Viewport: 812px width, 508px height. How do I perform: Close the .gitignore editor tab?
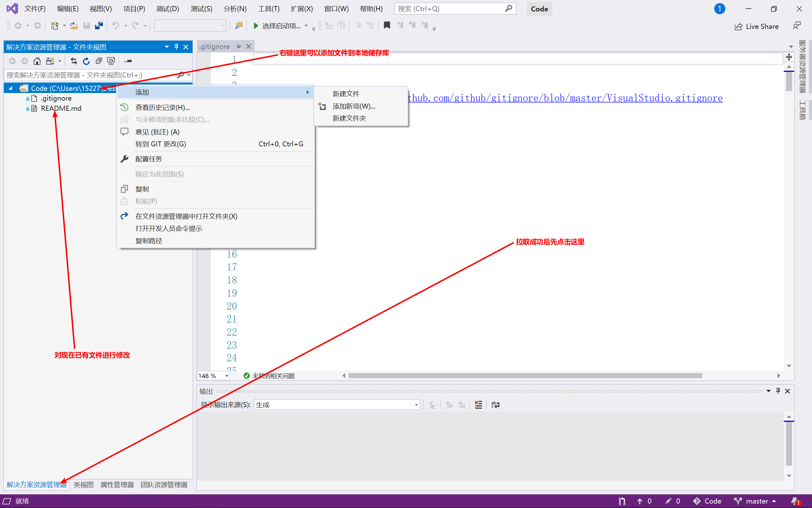coord(249,46)
